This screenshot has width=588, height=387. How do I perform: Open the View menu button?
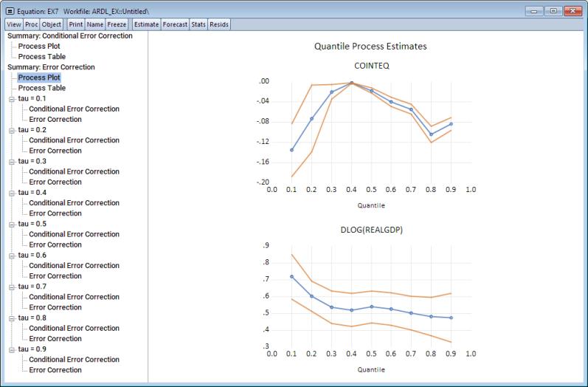point(14,24)
